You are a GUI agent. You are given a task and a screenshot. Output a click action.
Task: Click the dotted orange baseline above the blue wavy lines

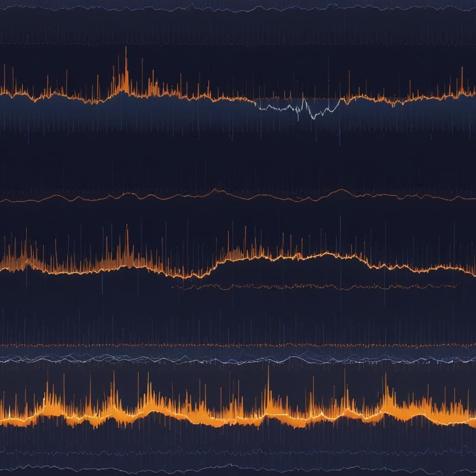(x=238, y=345)
